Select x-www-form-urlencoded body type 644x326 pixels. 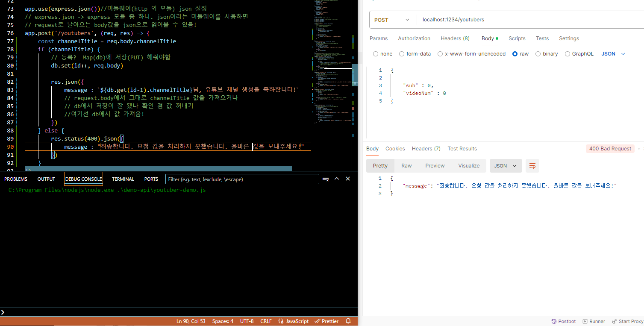471,54
